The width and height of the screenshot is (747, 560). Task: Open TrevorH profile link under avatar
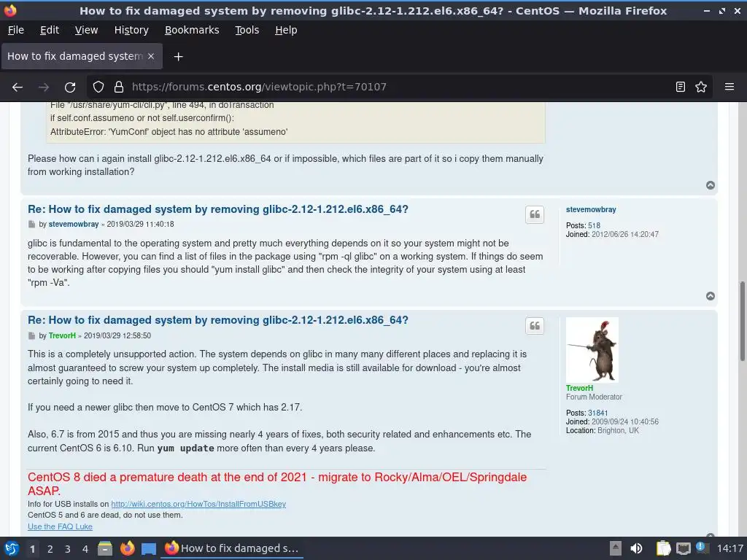coord(579,388)
